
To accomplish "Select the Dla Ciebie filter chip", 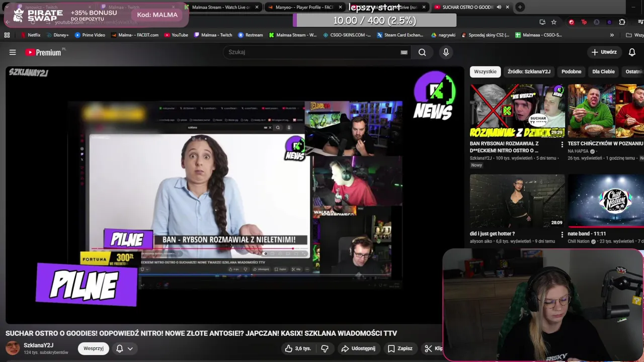I will tap(603, 71).
